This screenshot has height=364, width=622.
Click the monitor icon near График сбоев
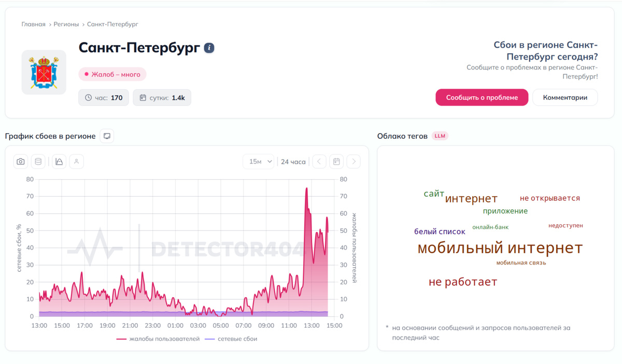pos(107,136)
